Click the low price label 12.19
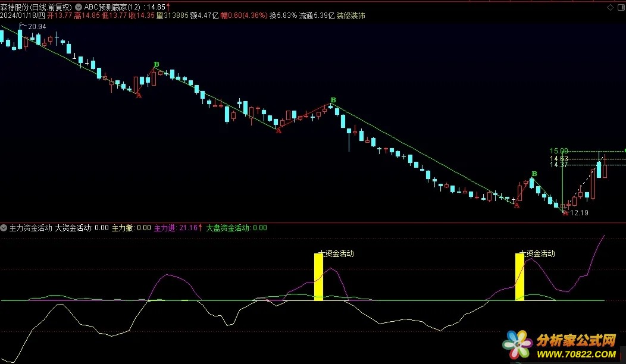 coord(580,213)
